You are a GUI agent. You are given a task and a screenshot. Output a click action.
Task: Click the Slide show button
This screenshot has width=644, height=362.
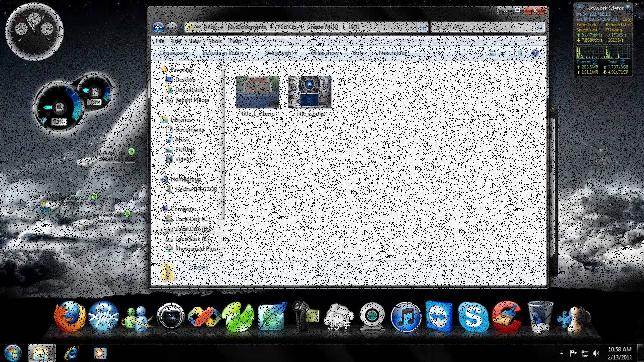coord(325,53)
